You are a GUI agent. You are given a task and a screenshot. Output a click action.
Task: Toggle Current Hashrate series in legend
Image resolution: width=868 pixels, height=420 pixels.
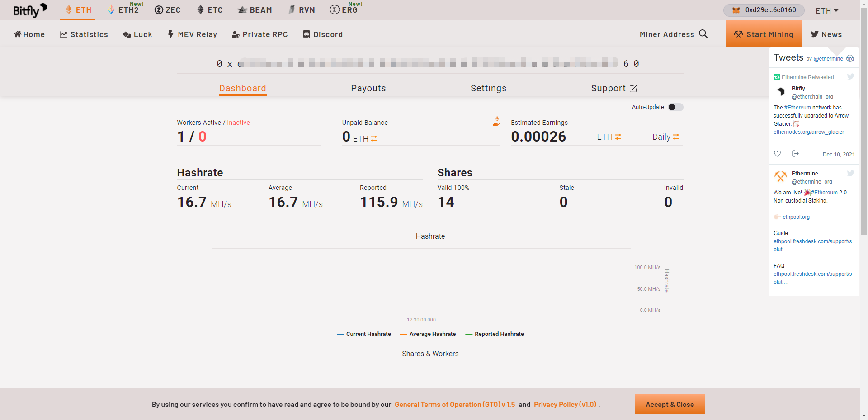click(x=364, y=334)
